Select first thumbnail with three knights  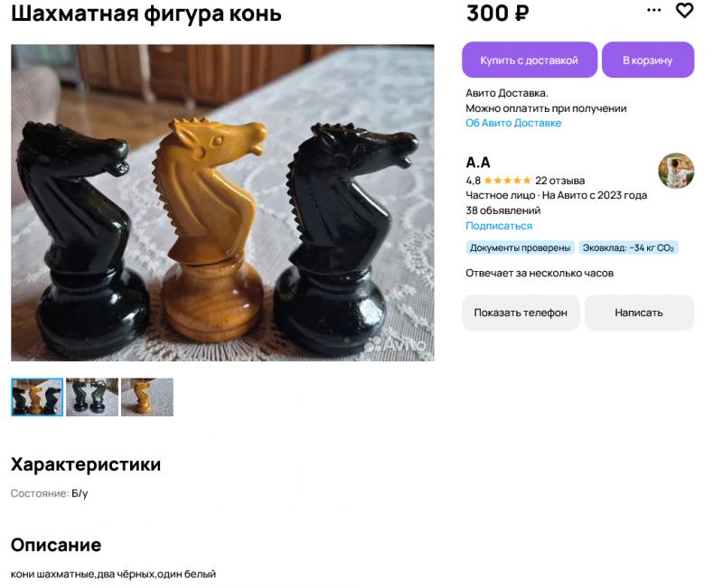click(x=37, y=397)
